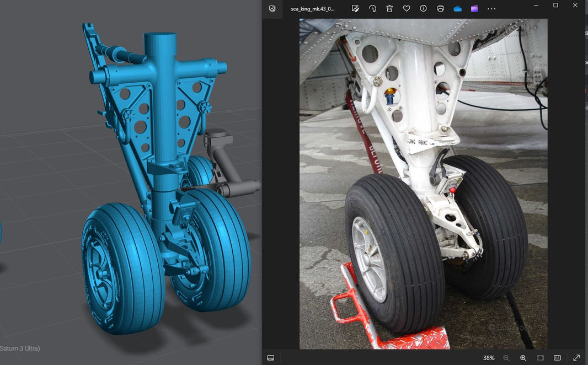
Task: Show the filmstrip panel
Action: point(270,358)
